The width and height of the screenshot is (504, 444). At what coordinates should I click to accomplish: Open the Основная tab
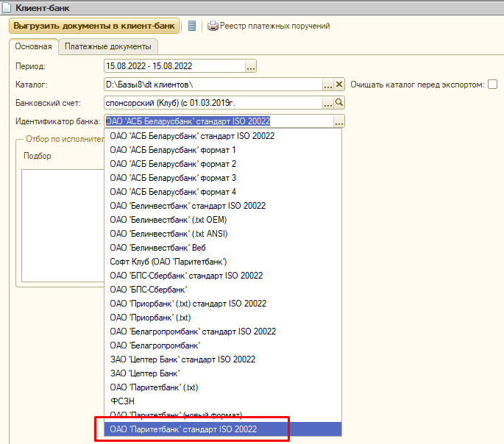pos(33,46)
